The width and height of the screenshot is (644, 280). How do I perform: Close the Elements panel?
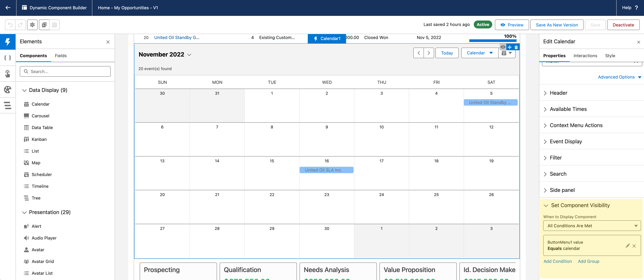click(x=108, y=42)
